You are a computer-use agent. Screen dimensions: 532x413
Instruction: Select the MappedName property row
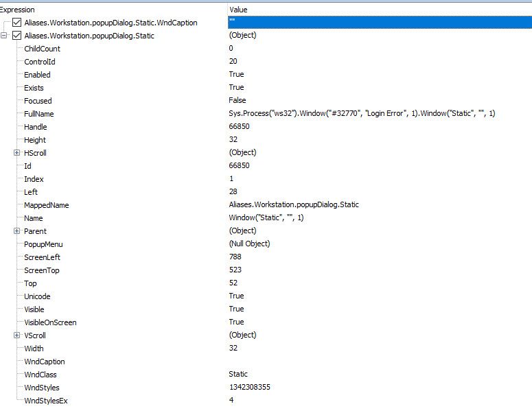click(x=46, y=205)
